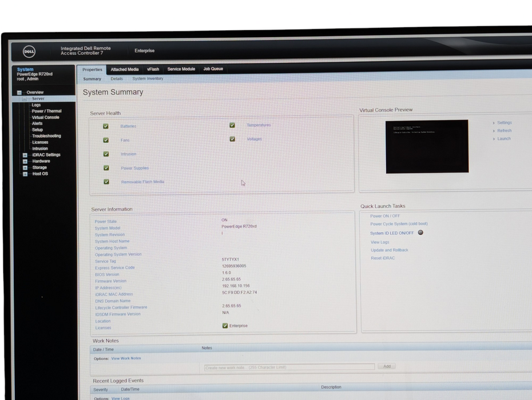Click the Dell logo icon
The height and width of the screenshot is (400, 532).
pos(29,52)
